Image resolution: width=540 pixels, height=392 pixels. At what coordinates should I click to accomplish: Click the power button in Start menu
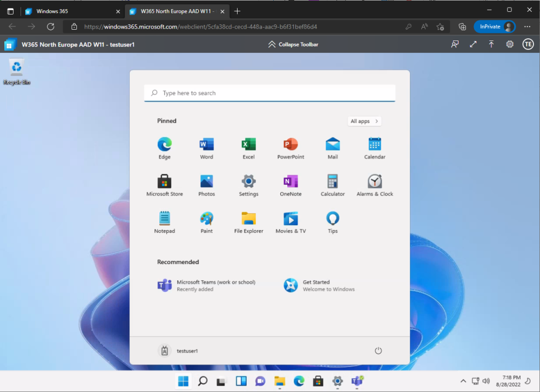378,350
